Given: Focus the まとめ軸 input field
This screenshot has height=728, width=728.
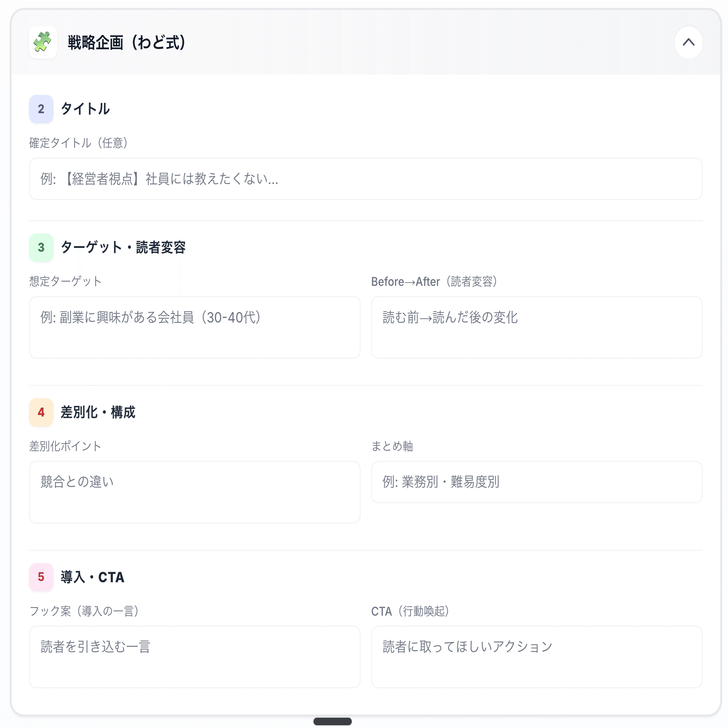Looking at the screenshot, I should 536,482.
